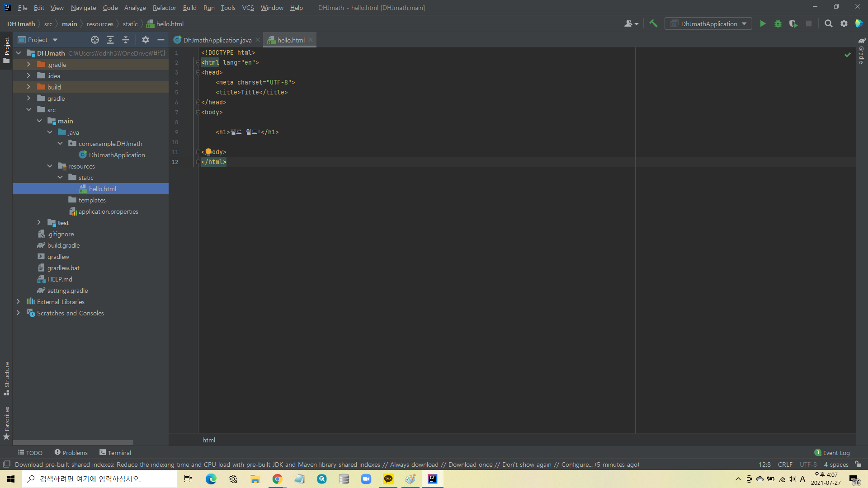
Task: Build project using the hammer icon
Action: point(653,24)
